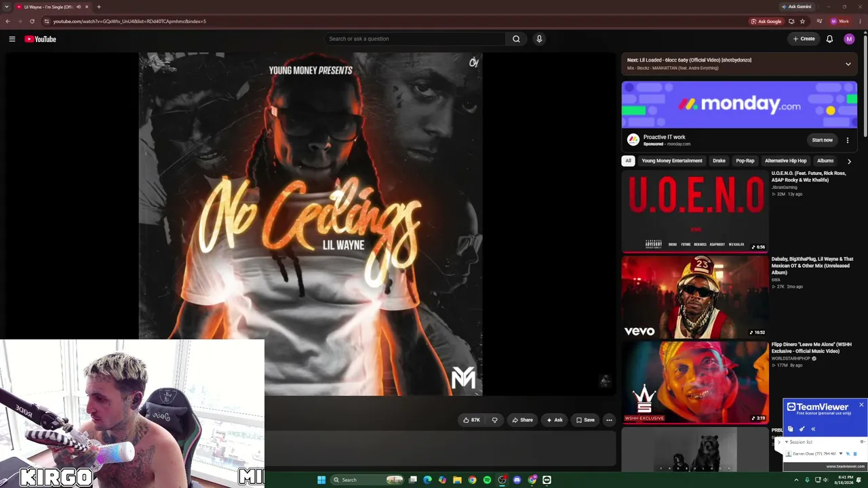Navigate back in the browser
This screenshot has width=868, height=488.
point(7,21)
